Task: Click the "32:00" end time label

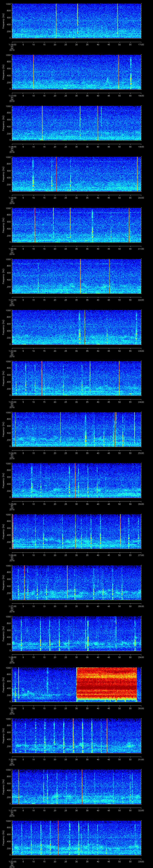Action: [x=141, y=810]
